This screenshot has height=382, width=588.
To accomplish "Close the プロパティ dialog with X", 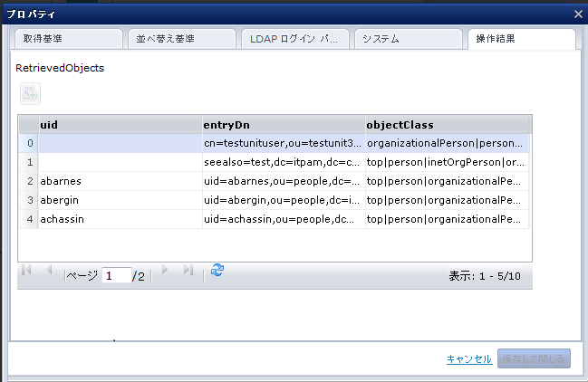I will click(x=578, y=14).
